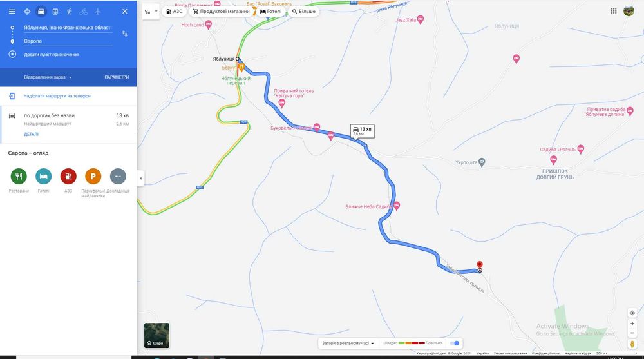Search nearby Ресторани icon

pos(19,176)
